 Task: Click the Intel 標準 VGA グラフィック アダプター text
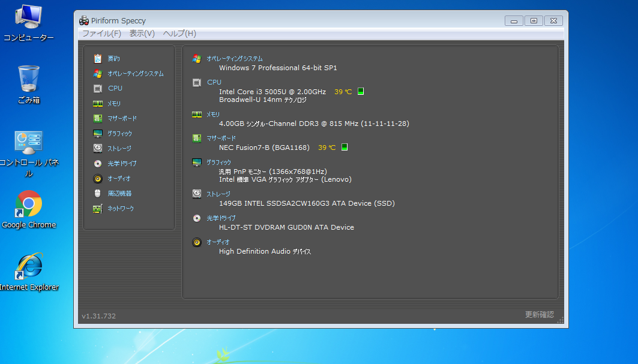pyautogui.click(x=285, y=179)
